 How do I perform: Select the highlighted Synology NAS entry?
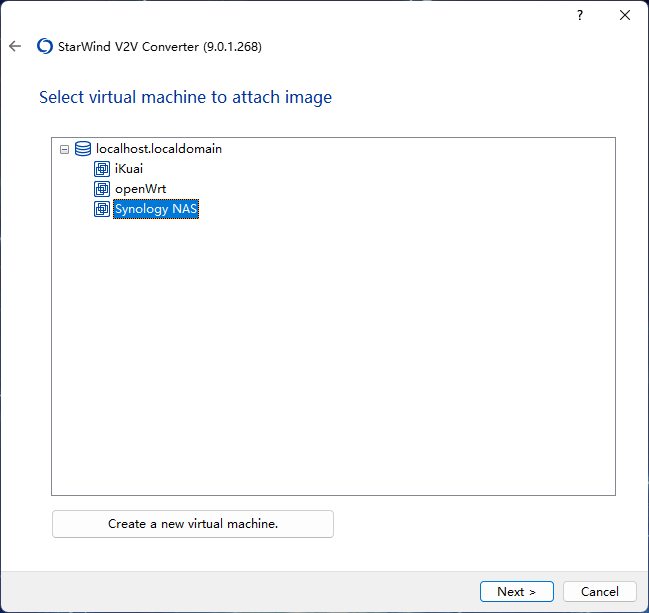coord(156,209)
